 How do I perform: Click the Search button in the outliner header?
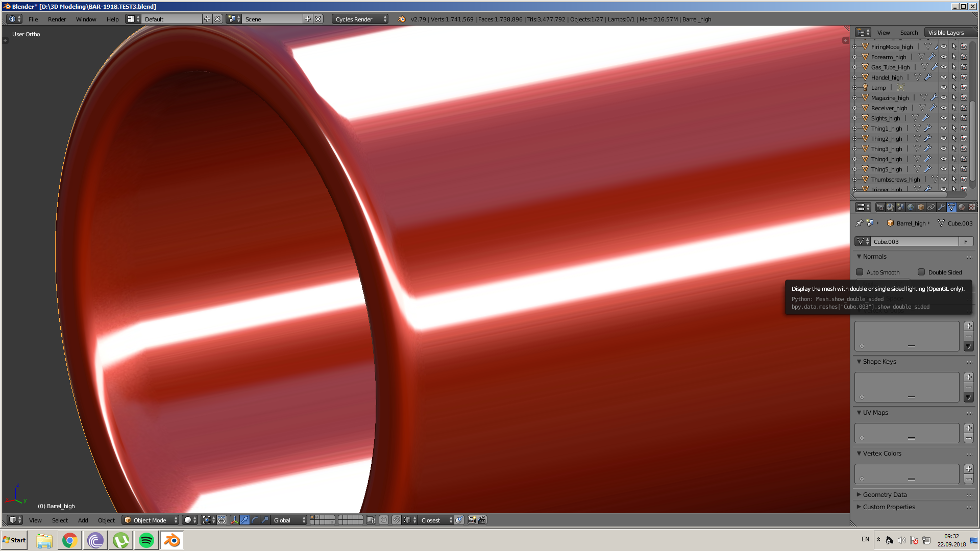(x=909, y=32)
